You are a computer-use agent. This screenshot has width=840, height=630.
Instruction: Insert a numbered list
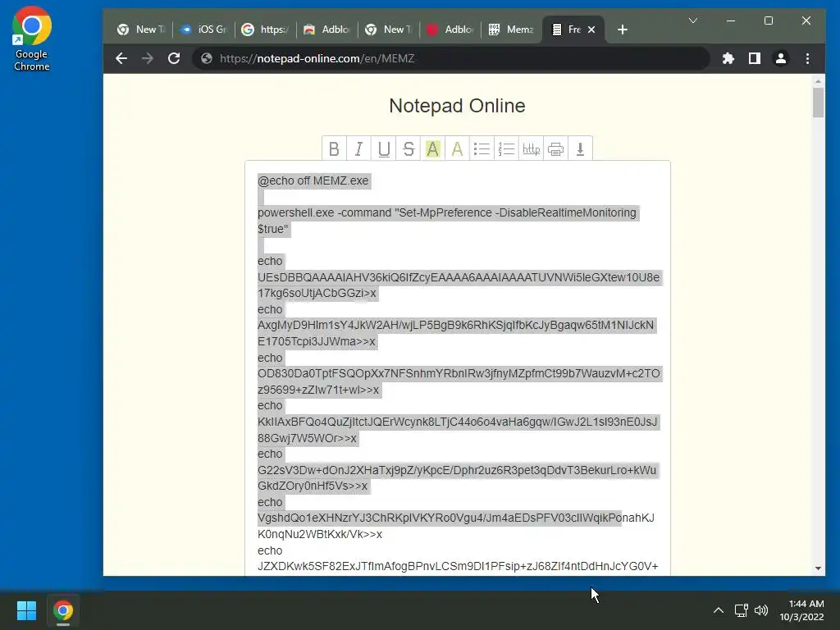506,148
